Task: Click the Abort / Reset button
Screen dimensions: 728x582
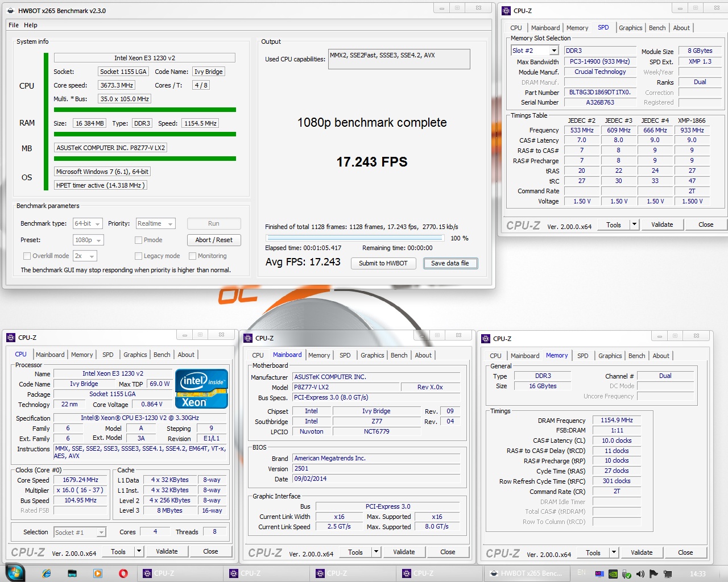Action: [x=214, y=240]
